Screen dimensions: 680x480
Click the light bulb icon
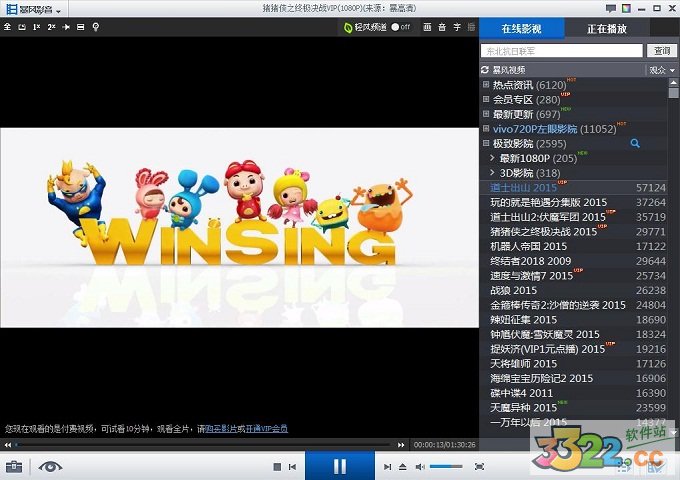tap(96, 27)
